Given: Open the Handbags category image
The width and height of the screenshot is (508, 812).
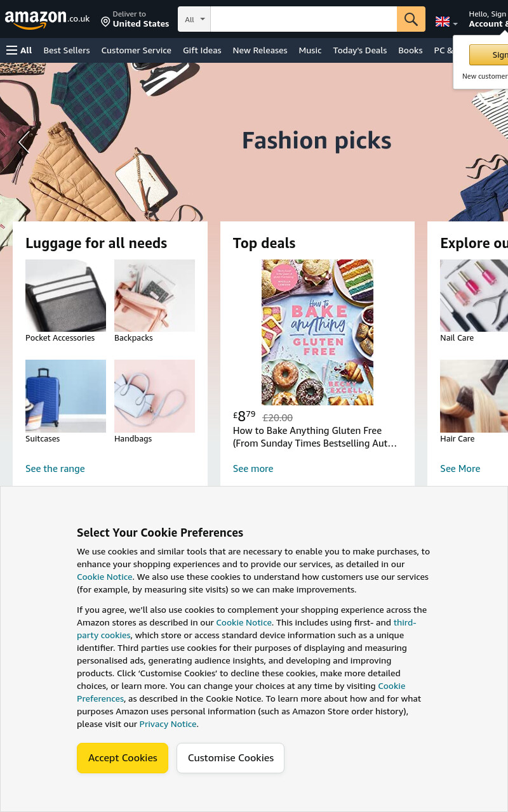Looking at the screenshot, I should [154, 396].
